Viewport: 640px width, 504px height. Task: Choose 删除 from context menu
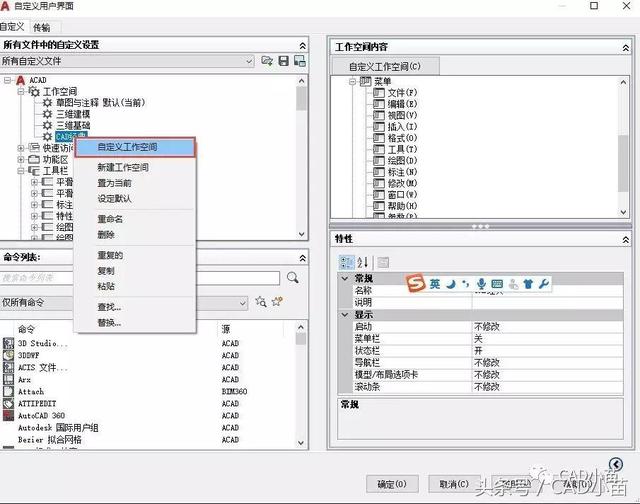pos(106,235)
